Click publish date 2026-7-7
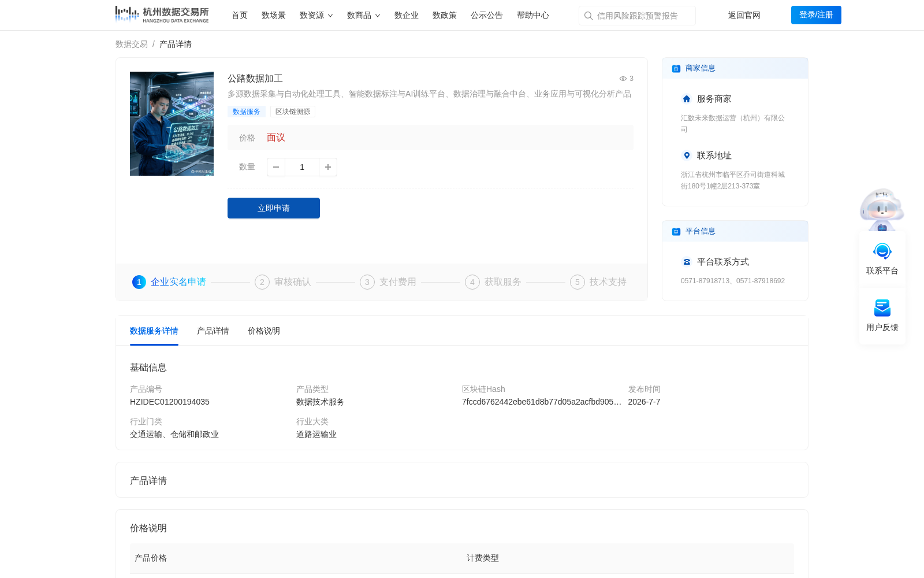The height and width of the screenshot is (578, 924). (644, 402)
